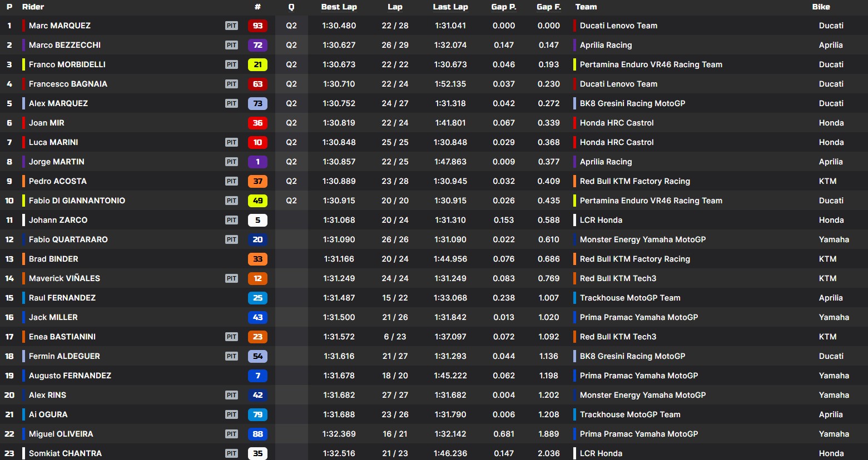Image resolution: width=868 pixels, height=460 pixels.
Task: Click yellow color bar beside Fabio DI GIANNANTONIO
Action: point(23,201)
